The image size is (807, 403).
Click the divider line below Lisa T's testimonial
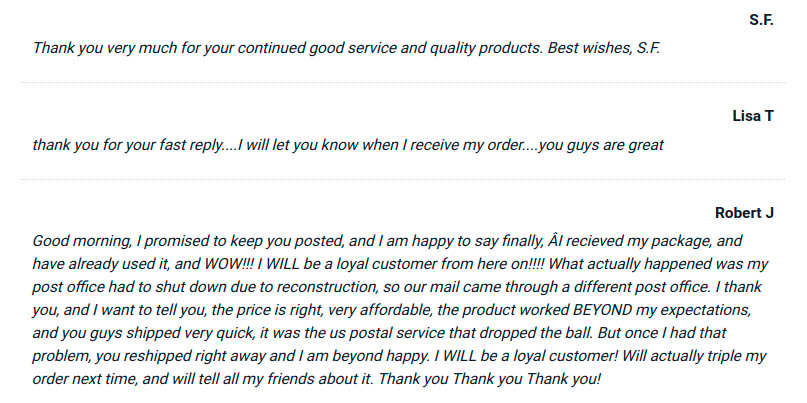pos(403,179)
